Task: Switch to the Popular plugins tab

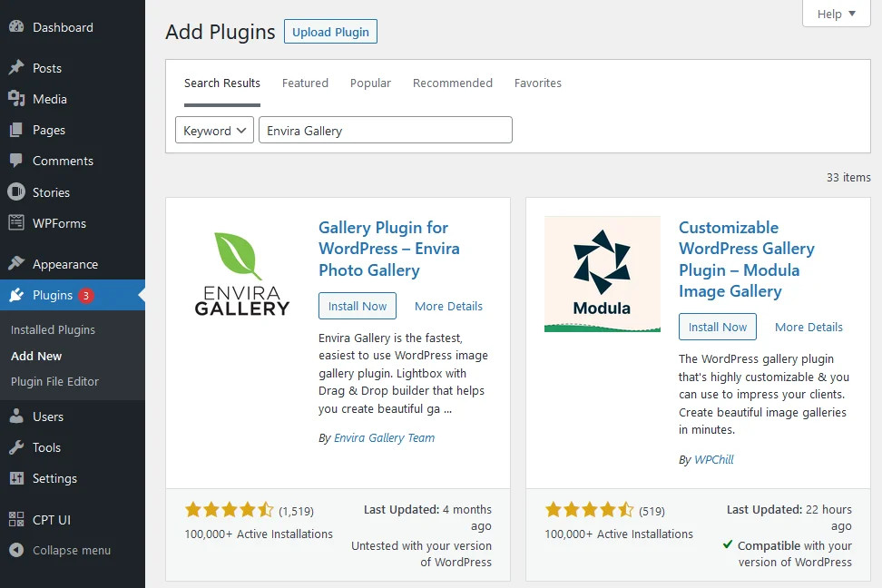Action: [x=370, y=83]
